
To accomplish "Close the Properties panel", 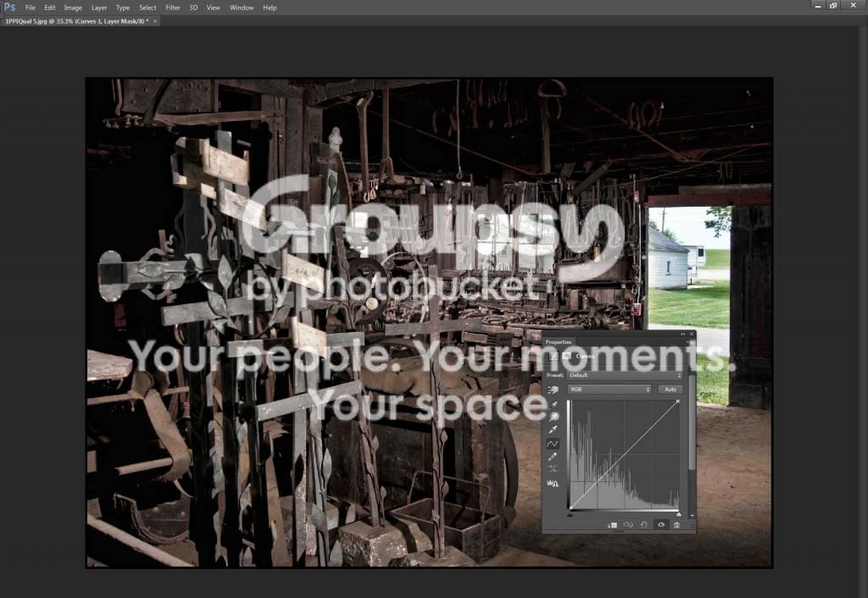I will [x=692, y=334].
